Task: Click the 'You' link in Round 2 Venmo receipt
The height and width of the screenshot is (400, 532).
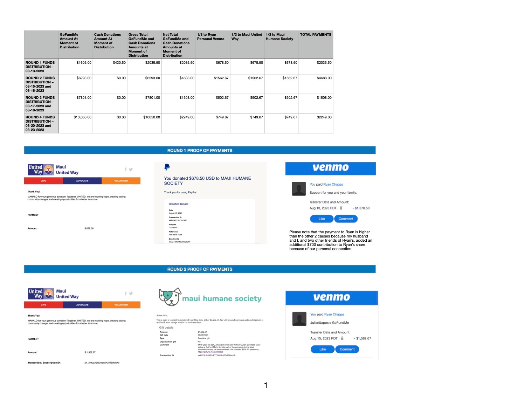Action: tap(313, 314)
